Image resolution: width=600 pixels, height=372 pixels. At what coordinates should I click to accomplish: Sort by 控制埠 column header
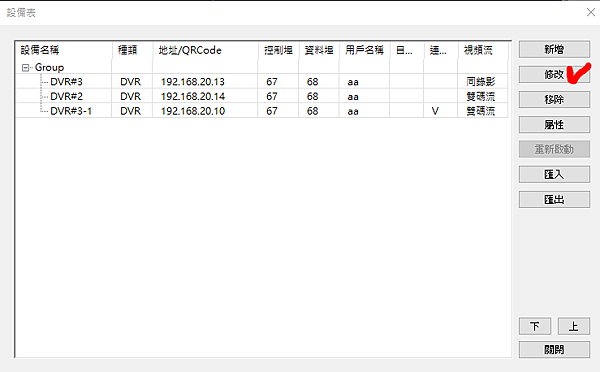point(279,50)
